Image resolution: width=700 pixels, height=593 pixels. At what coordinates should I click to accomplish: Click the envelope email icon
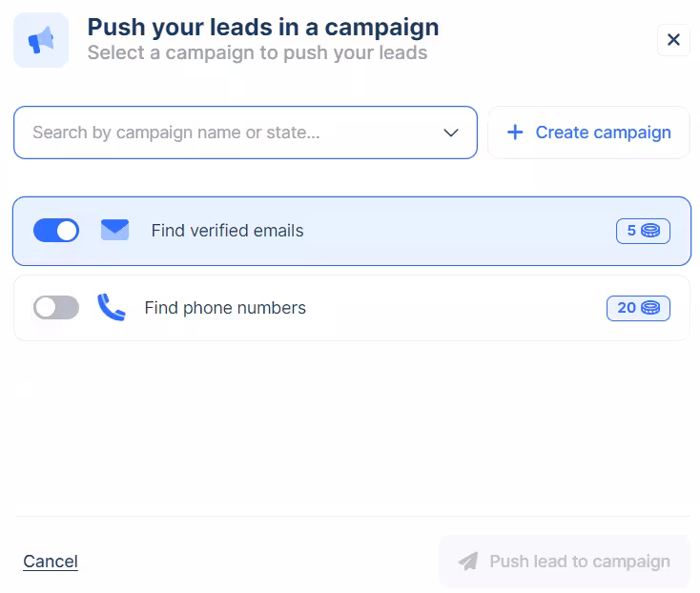[x=114, y=230]
